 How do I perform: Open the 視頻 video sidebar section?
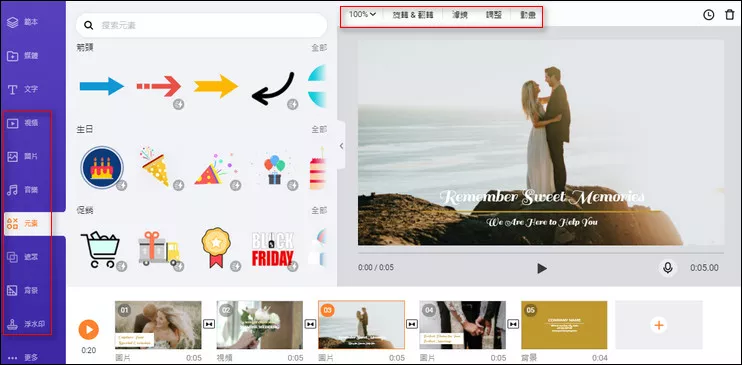pyautogui.click(x=23, y=123)
